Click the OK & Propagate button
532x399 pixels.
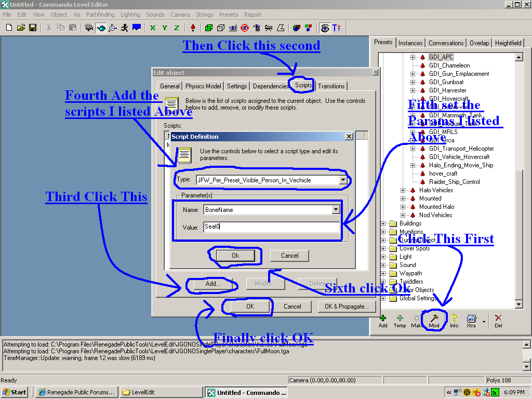(347, 307)
